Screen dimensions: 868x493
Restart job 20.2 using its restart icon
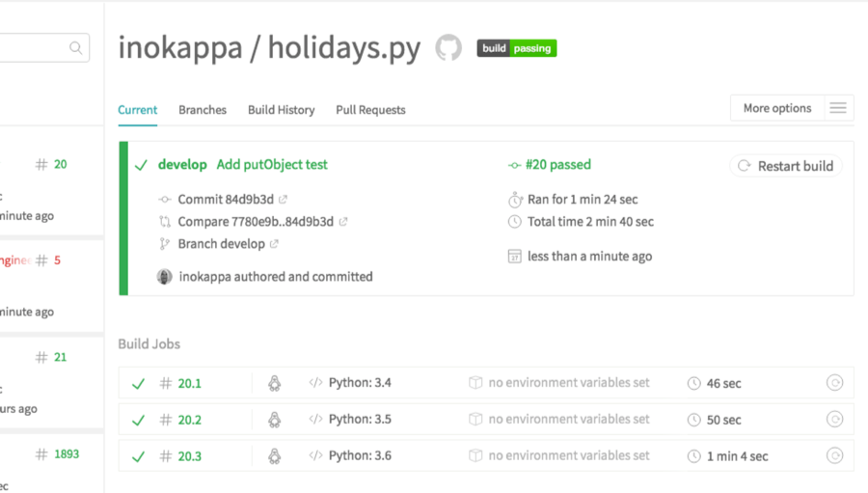click(x=835, y=420)
